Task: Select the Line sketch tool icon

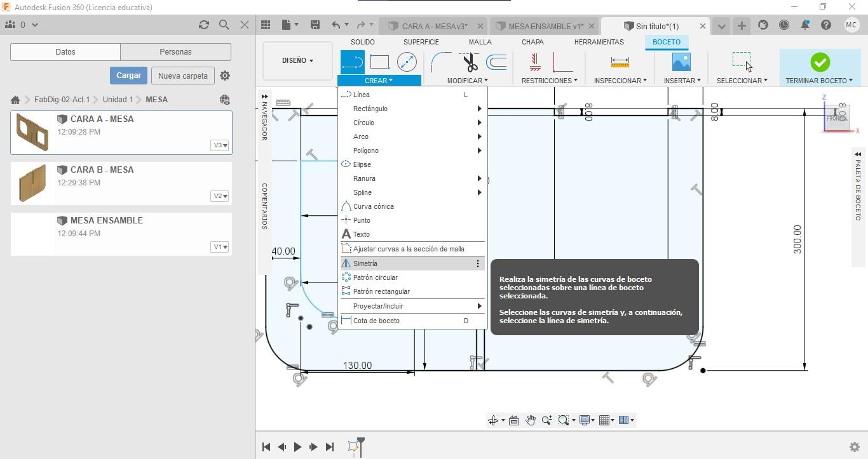Action: (352, 62)
